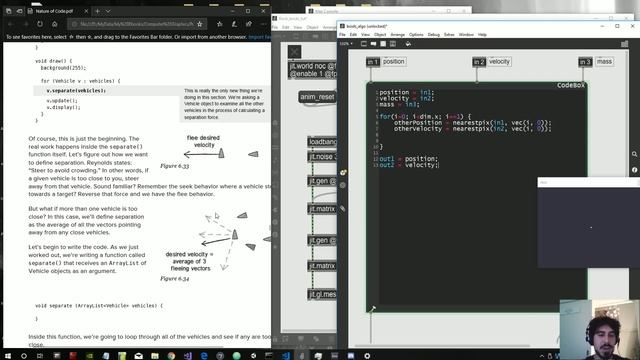This screenshot has width=640, height=360.
Task: Click the 'Figure 6.33' caption in the PDF
Action: [174, 166]
